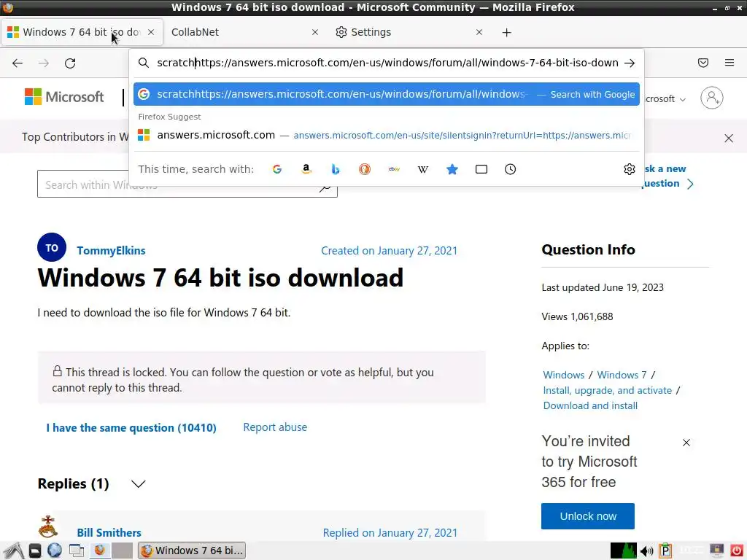
Task: Click Created on January 27, 2021
Action: pos(390,251)
